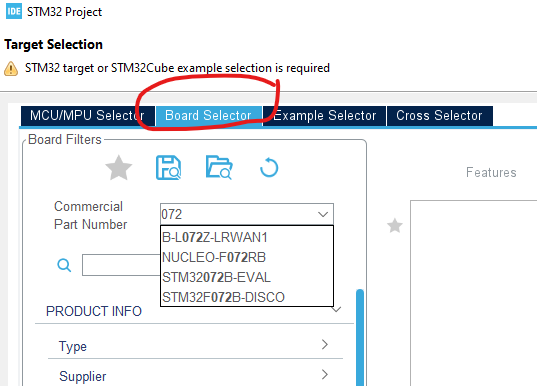Image resolution: width=537 pixels, height=386 pixels.
Task: Open the Cross Selector tab
Action: (x=440, y=116)
